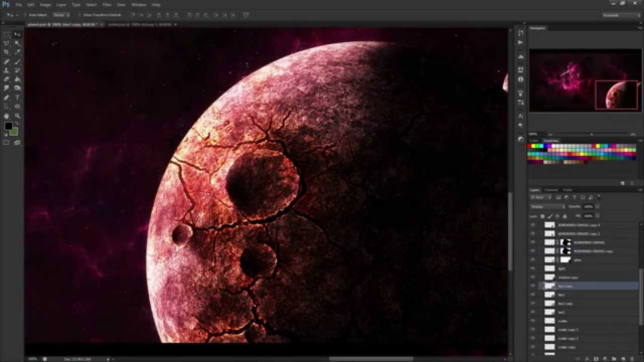
Task: Select the Healing Brush tool
Action: click(x=7, y=61)
